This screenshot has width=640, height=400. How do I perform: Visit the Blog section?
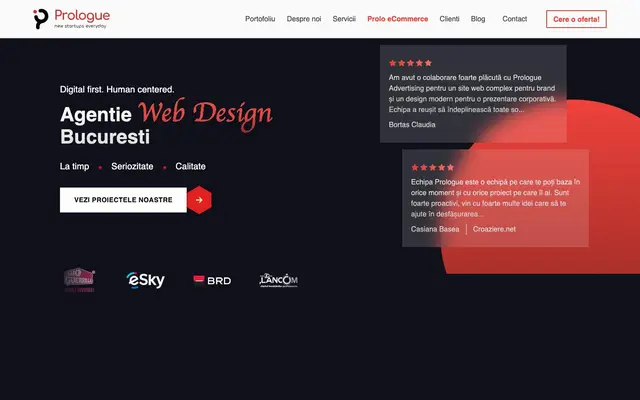click(478, 19)
